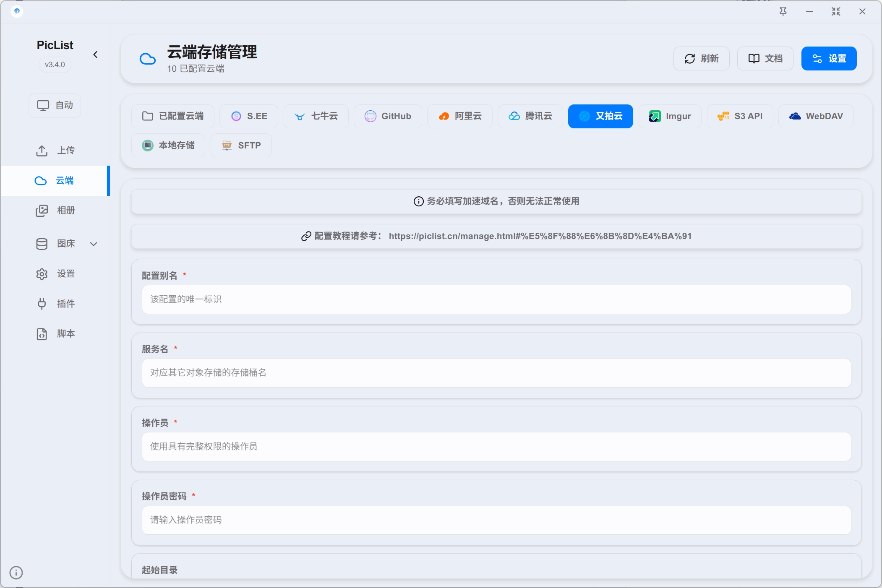Open the piclist.cn tutorial link
Viewport: 882px width, 588px height.
tap(540, 236)
